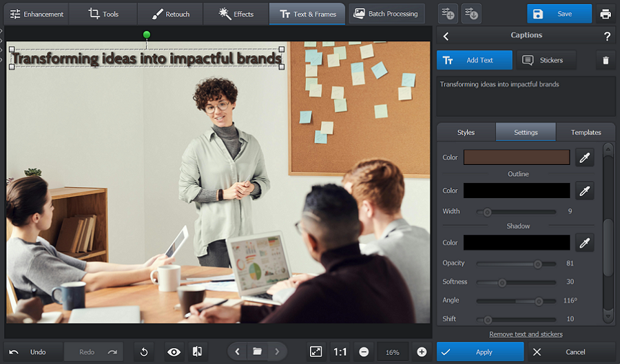Click the scroll-up arrow of settings panel

pos(608,149)
